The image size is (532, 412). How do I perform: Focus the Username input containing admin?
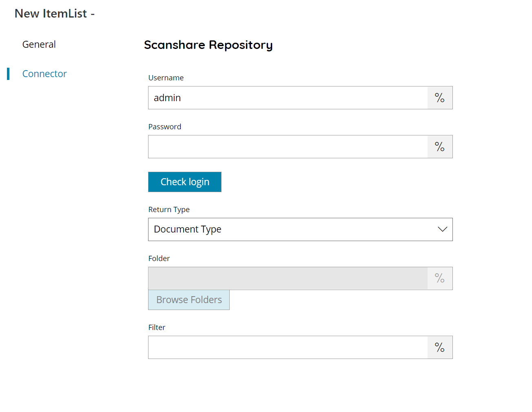(288, 98)
